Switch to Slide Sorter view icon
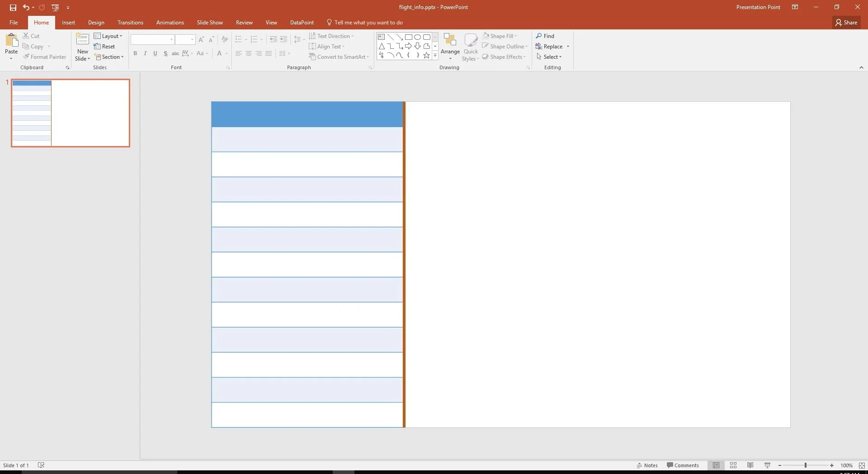Image resolution: width=868 pixels, height=474 pixels. [x=733, y=465]
